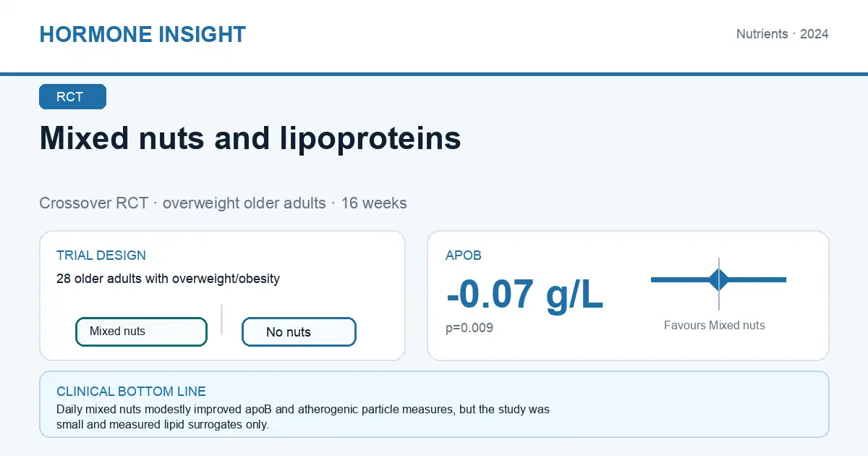Viewport: 868px width, 456px height.
Task: Click the 28 older adults participant text
Action: click(x=168, y=279)
